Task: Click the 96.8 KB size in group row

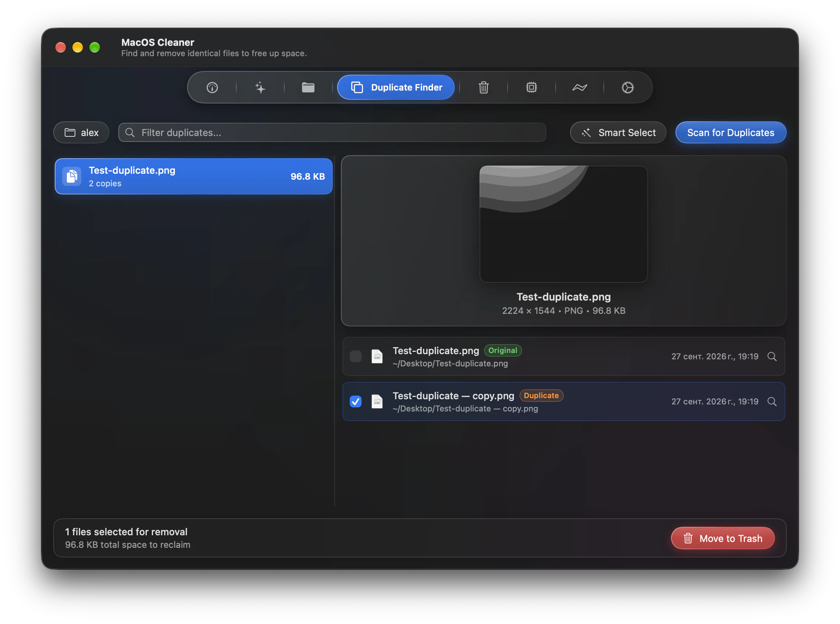Action: pyautogui.click(x=308, y=176)
